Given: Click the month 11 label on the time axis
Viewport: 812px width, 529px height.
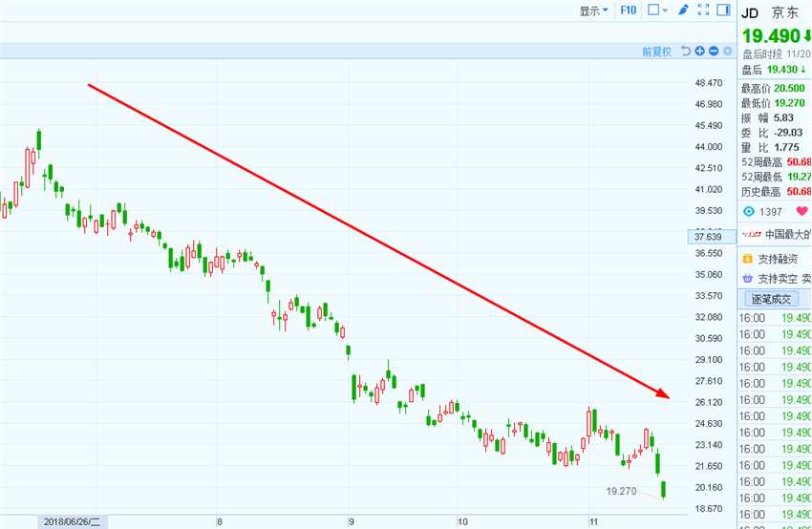Looking at the screenshot, I should click(x=593, y=521).
